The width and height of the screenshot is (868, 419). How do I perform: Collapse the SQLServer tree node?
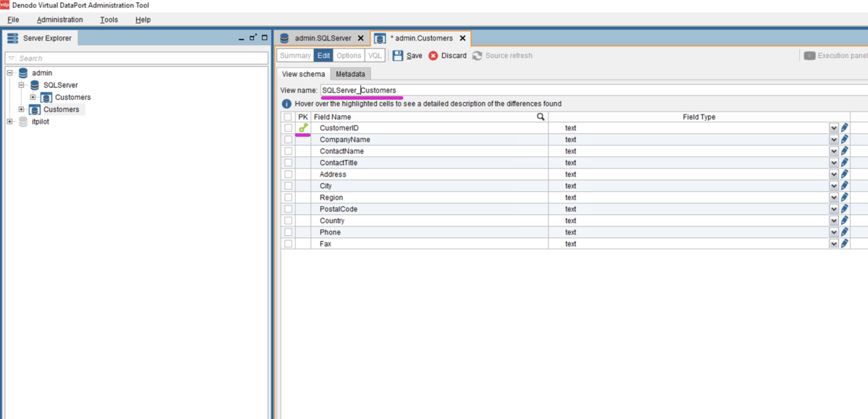tap(22, 85)
